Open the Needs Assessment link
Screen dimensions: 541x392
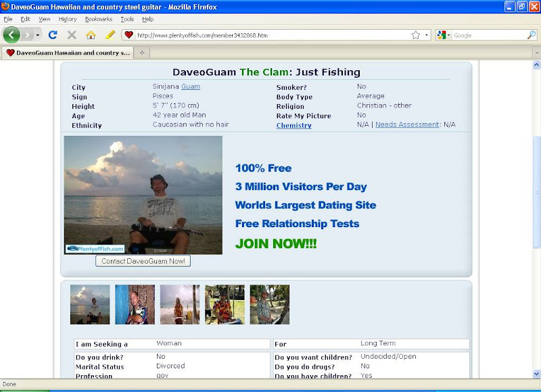tap(407, 124)
